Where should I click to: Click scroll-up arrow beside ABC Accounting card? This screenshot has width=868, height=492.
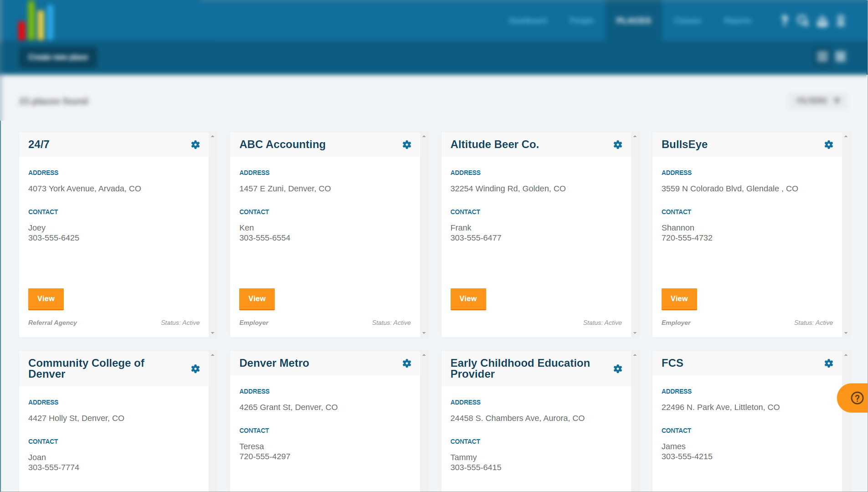[424, 136]
